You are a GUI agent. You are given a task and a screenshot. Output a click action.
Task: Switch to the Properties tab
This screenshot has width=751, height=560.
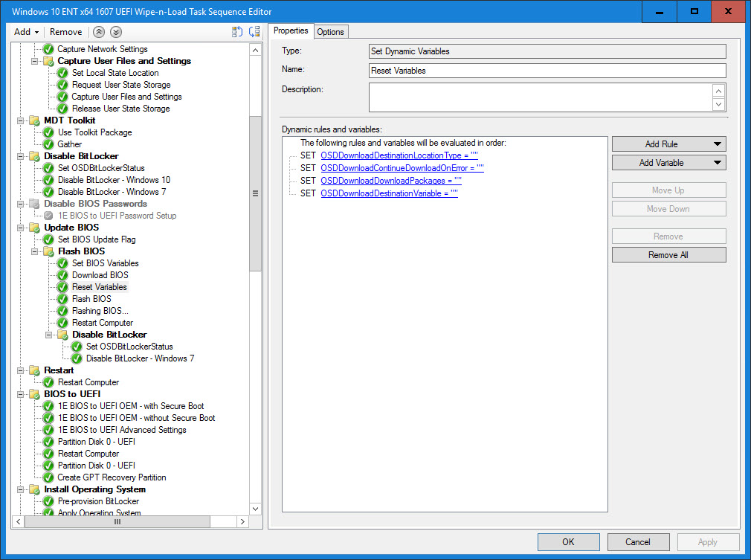click(291, 30)
